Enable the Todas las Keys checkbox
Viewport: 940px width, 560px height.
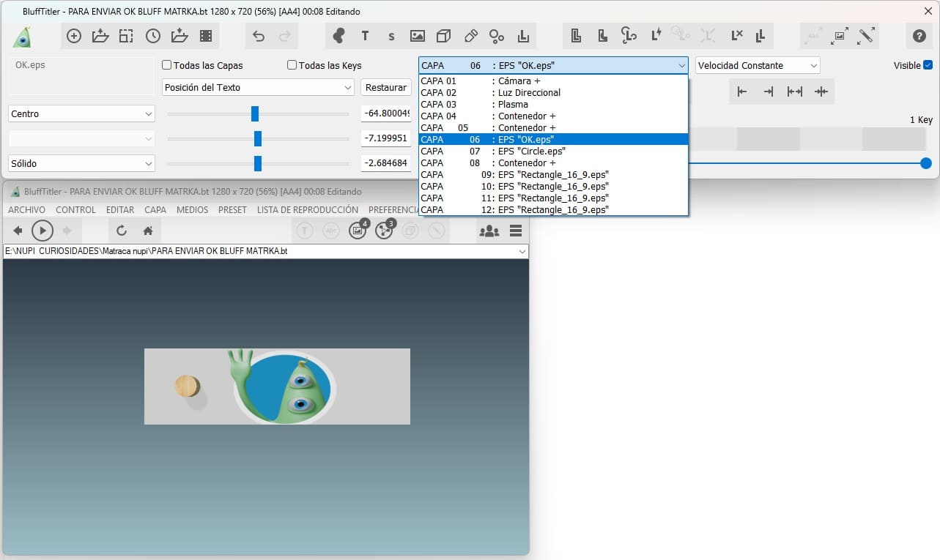point(292,65)
